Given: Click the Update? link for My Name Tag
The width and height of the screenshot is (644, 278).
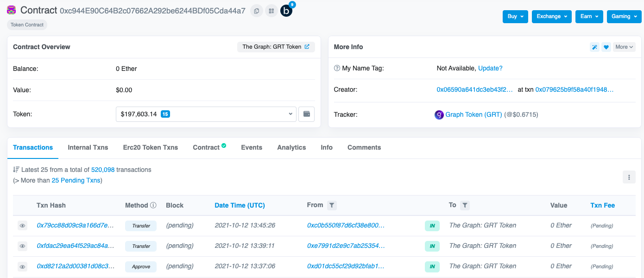Looking at the screenshot, I should [x=490, y=68].
